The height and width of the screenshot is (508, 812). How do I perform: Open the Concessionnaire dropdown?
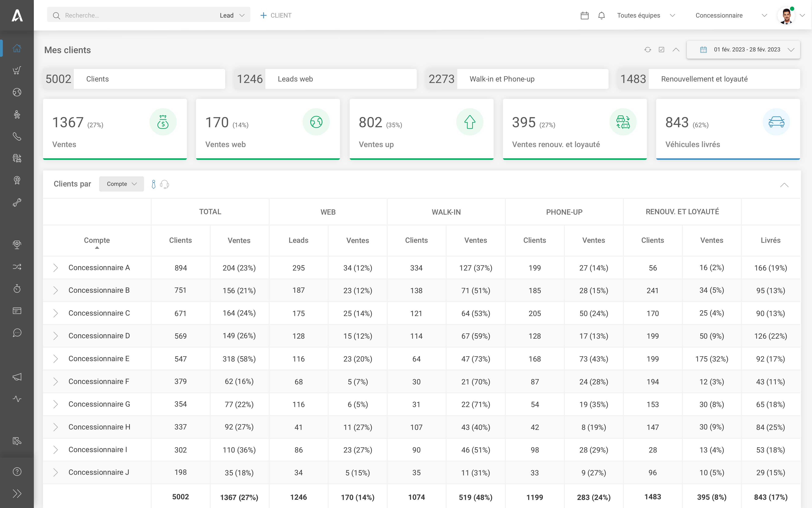click(x=731, y=15)
